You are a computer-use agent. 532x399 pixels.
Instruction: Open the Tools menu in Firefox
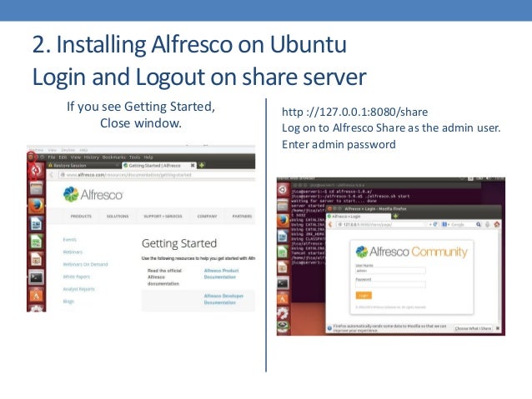pyautogui.click(x=134, y=157)
